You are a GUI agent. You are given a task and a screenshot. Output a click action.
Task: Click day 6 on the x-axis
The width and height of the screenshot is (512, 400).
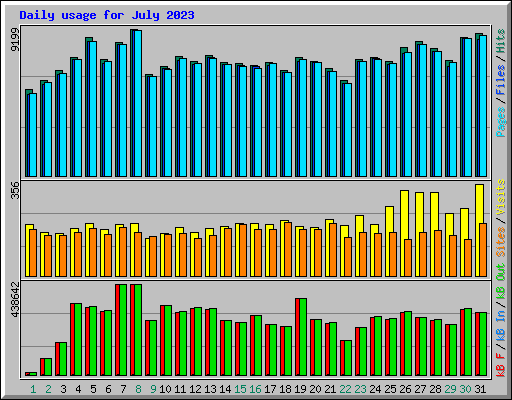pos(108,389)
